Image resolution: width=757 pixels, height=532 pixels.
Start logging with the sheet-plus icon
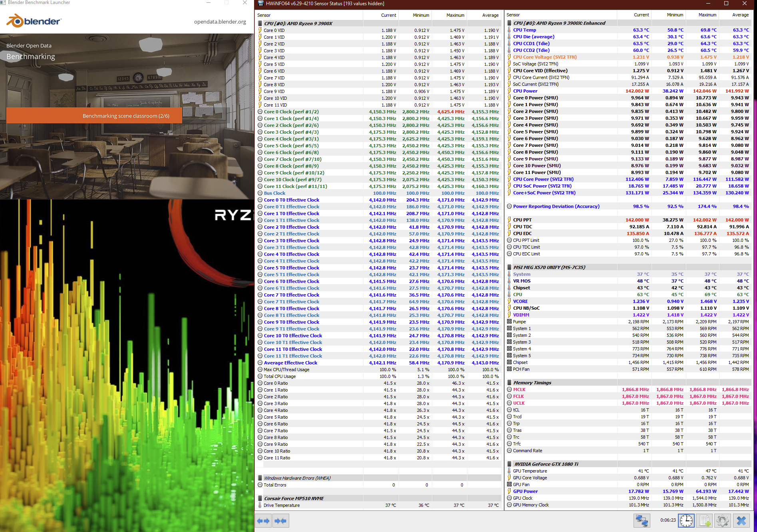(x=705, y=521)
